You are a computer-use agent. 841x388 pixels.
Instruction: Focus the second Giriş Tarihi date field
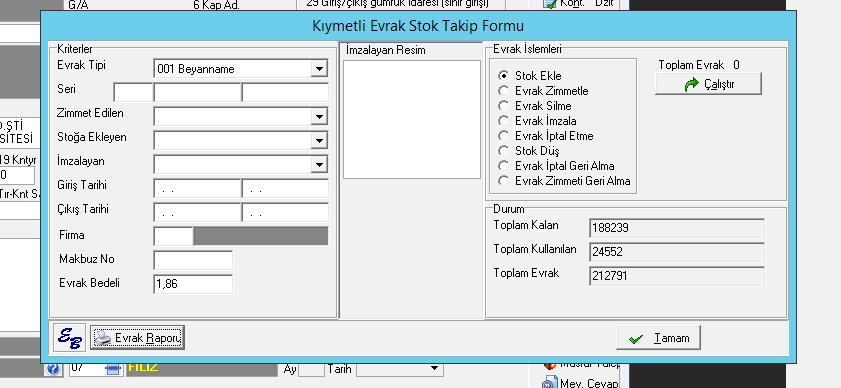click(x=285, y=189)
